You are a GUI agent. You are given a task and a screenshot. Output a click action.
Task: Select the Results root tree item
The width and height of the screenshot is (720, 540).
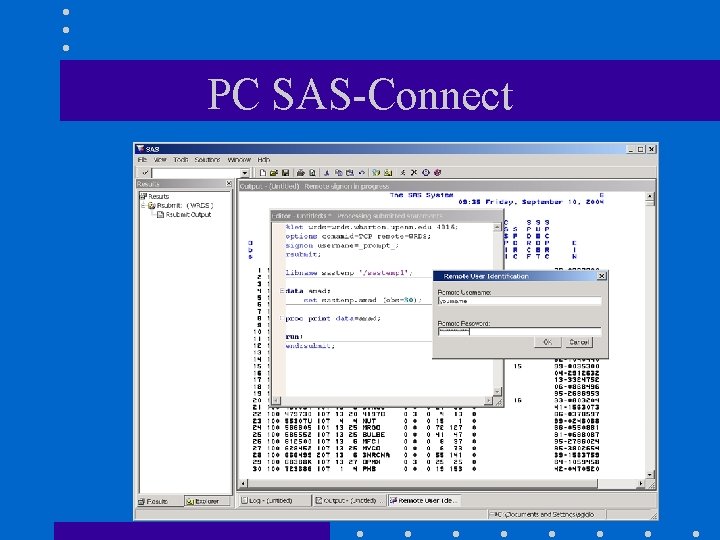(154, 196)
